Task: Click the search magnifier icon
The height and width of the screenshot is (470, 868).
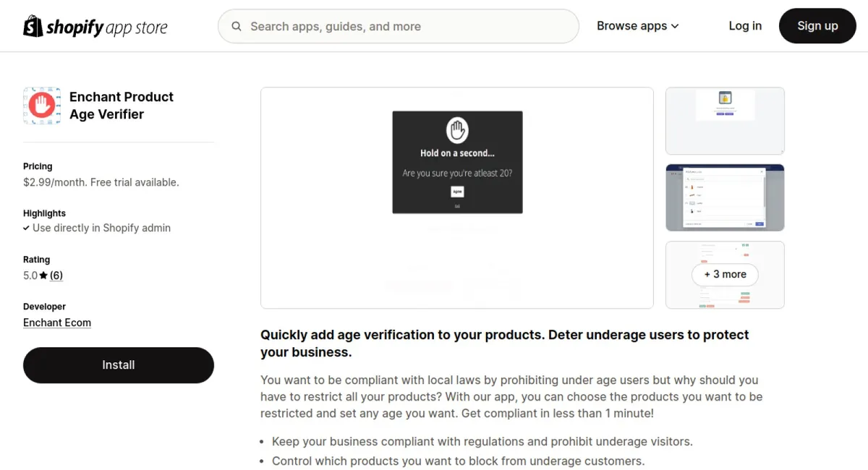Action: 237,27
